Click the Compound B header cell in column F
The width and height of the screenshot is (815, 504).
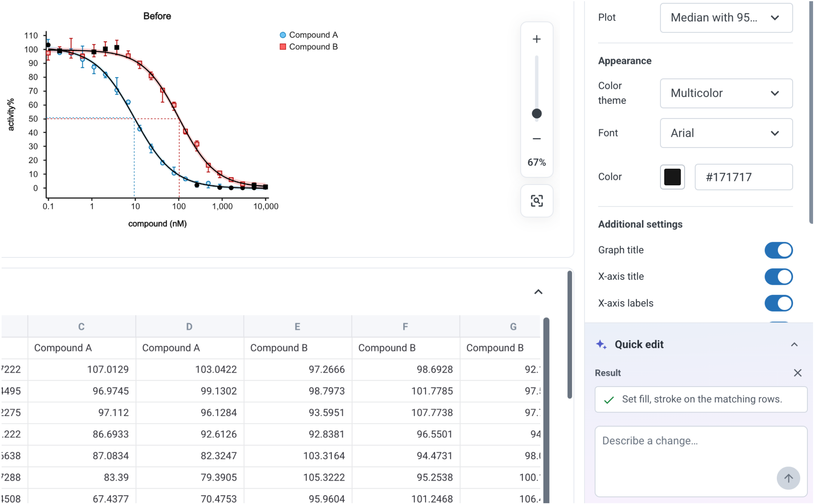point(405,348)
